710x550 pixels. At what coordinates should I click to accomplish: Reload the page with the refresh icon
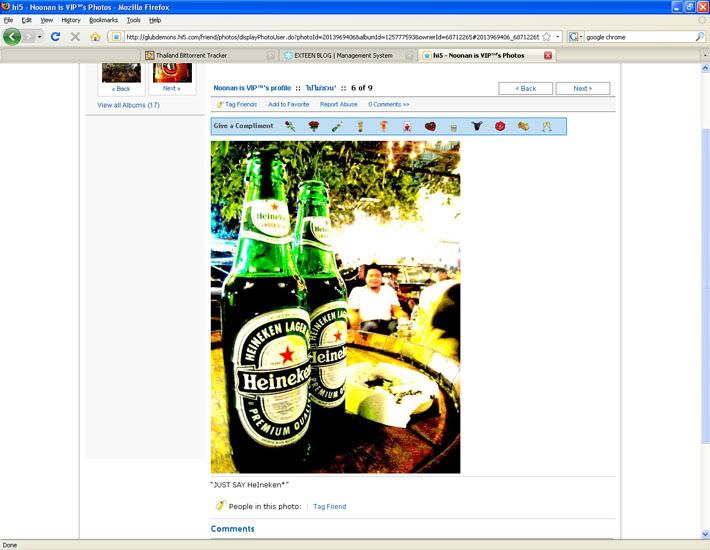pyautogui.click(x=56, y=37)
